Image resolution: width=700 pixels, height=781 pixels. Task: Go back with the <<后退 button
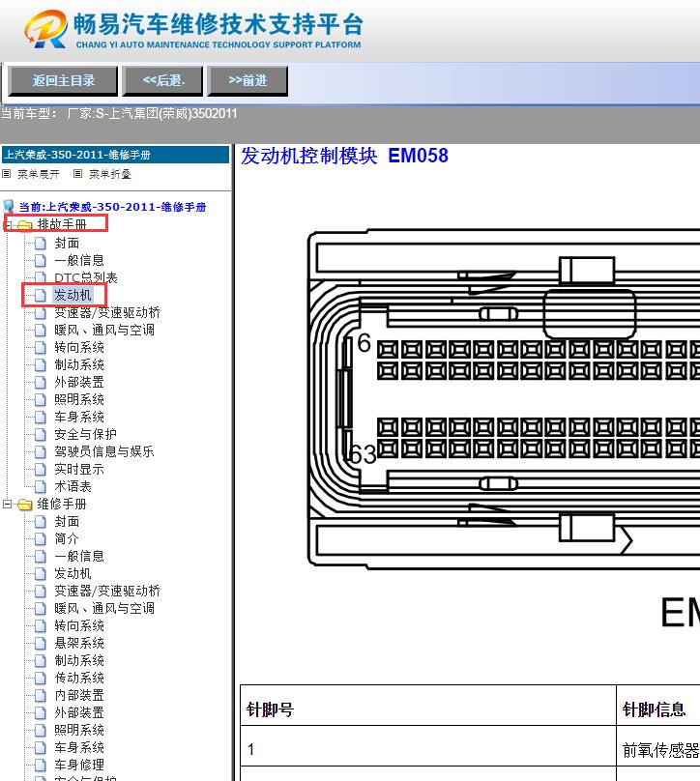tap(163, 80)
